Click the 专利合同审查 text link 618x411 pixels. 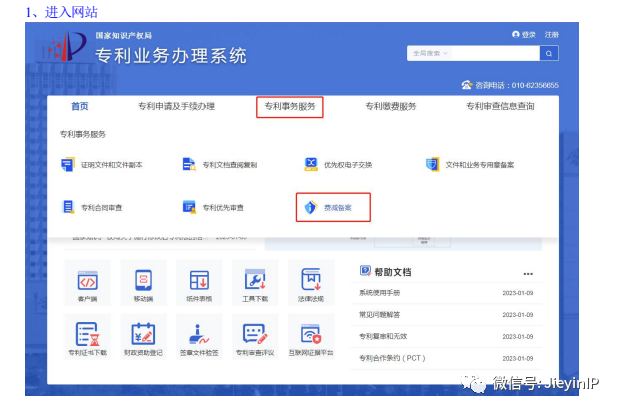tap(102, 208)
